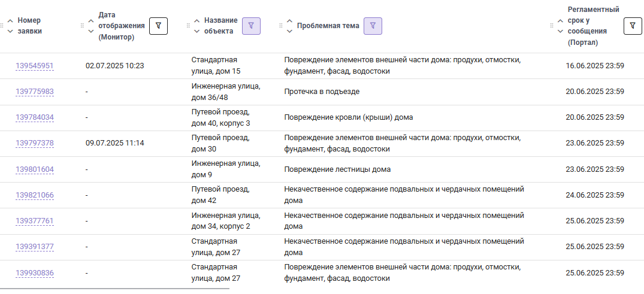Open filter for Дата отображения (Монитор) column
Screen dimensions: 644x294
158,26
